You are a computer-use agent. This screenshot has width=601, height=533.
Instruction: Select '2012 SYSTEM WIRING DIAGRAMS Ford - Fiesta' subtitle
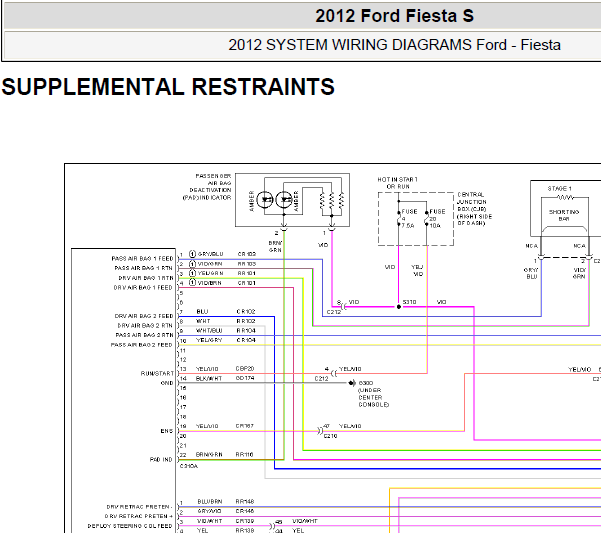tap(394, 45)
